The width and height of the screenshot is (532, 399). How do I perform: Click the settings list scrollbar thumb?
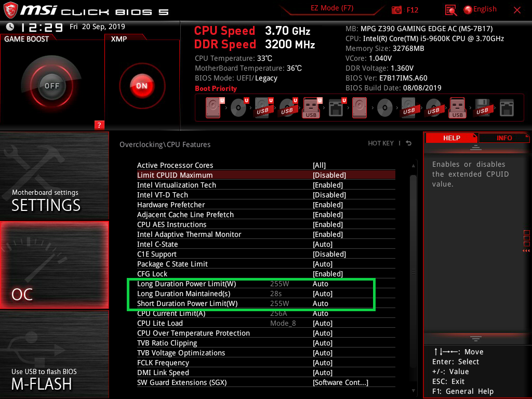(x=413, y=270)
